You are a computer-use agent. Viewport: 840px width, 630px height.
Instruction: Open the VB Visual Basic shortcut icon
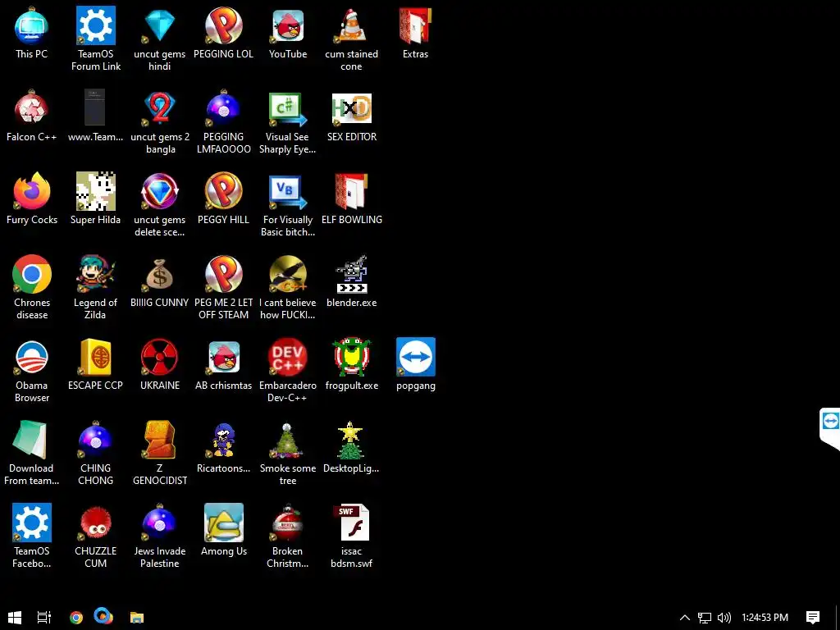point(288,191)
